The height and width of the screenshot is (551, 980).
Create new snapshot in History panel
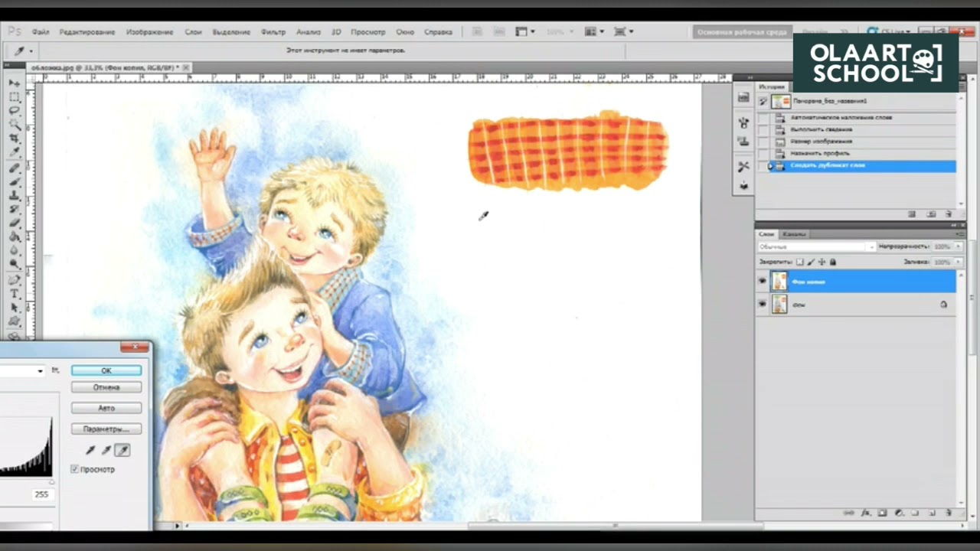pyautogui.click(x=931, y=214)
